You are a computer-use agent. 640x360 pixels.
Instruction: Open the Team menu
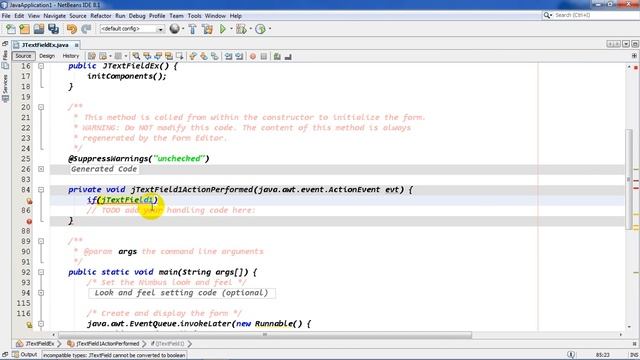(176, 16)
